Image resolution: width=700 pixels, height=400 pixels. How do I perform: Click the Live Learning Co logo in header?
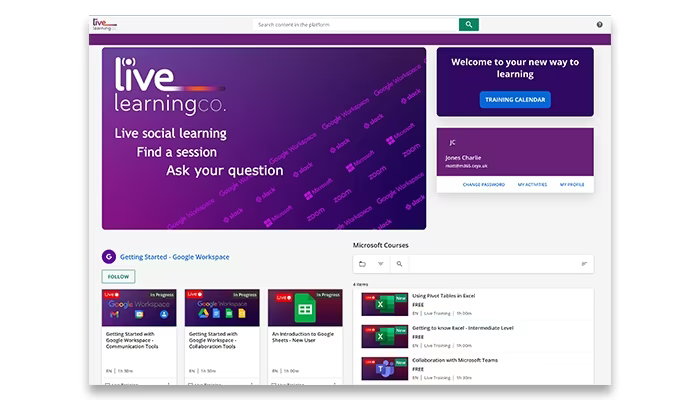pos(104,24)
